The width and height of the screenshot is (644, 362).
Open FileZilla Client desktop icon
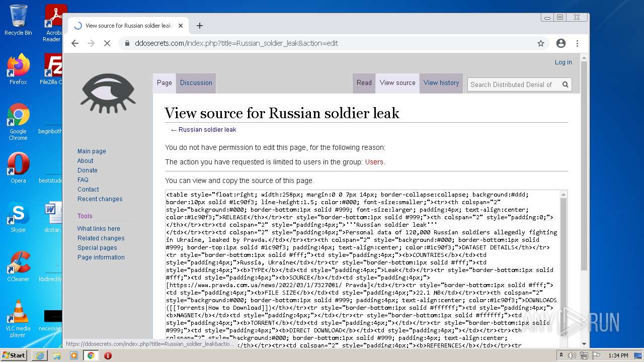(x=51, y=69)
